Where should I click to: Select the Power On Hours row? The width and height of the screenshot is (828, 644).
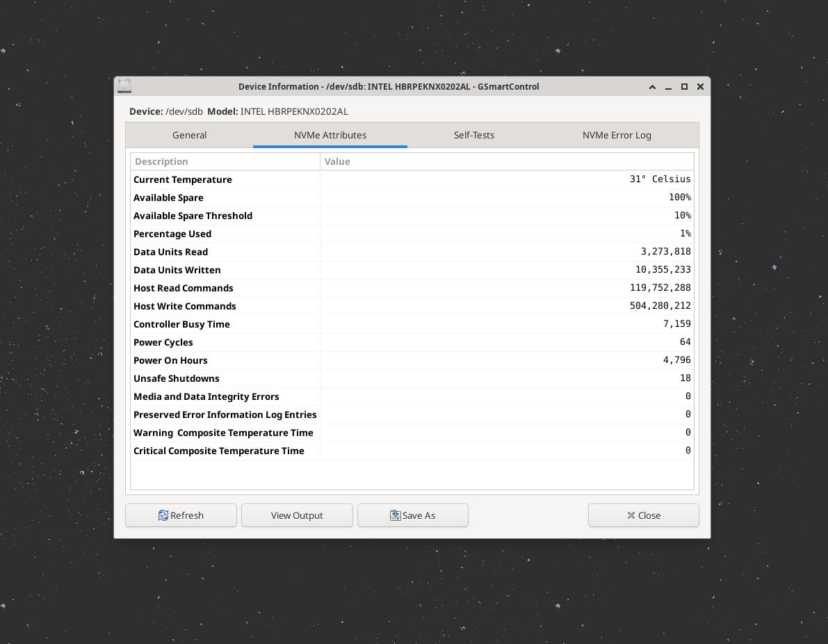coord(412,360)
